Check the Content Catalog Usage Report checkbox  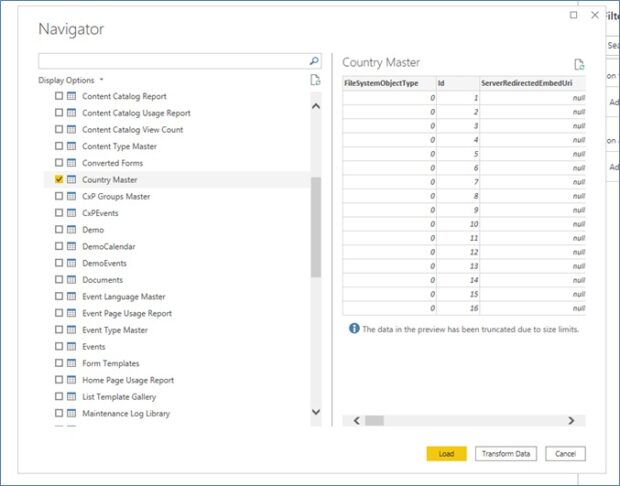(59, 113)
